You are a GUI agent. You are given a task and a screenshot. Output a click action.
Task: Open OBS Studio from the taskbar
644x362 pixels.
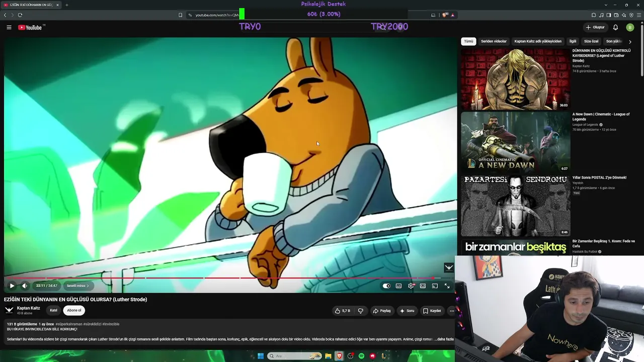tap(350, 356)
